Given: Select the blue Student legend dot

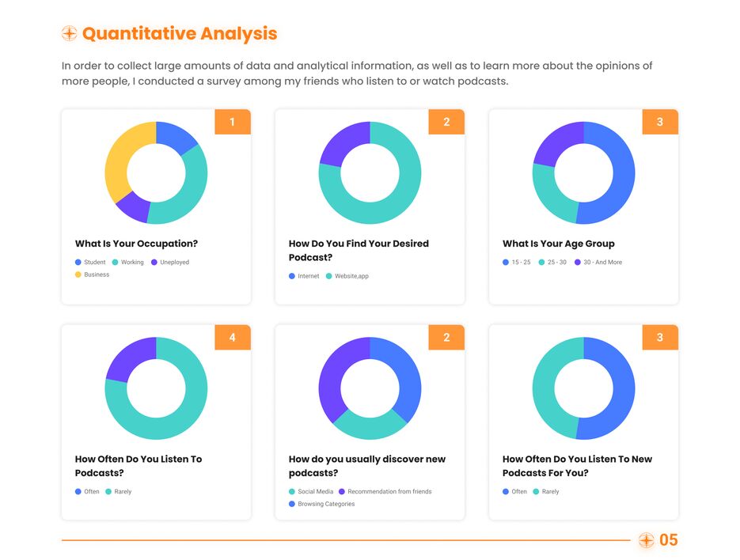Looking at the screenshot, I should tap(78, 263).
